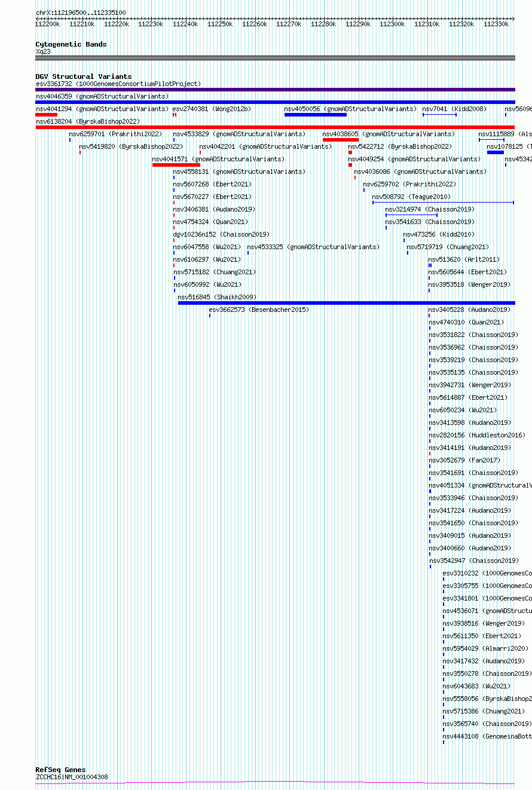
Task: Click nsv4050056 gnomADStructuralVariants label
Action: pyautogui.click(x=350, y=109)
